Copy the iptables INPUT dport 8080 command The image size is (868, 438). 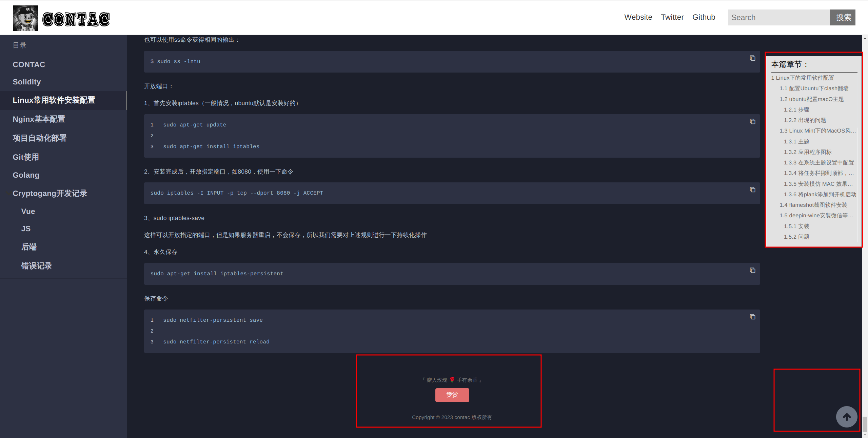pyautogui.click(x=752, y=190)
